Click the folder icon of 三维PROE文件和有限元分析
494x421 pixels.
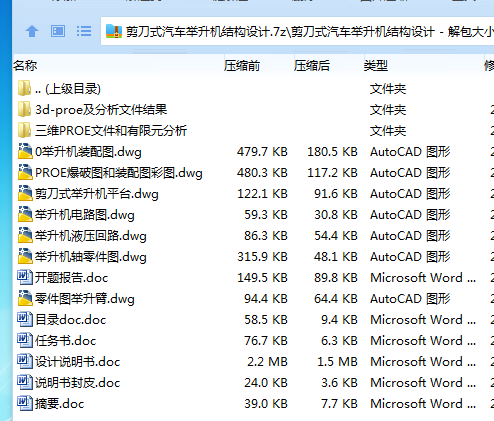25,130
